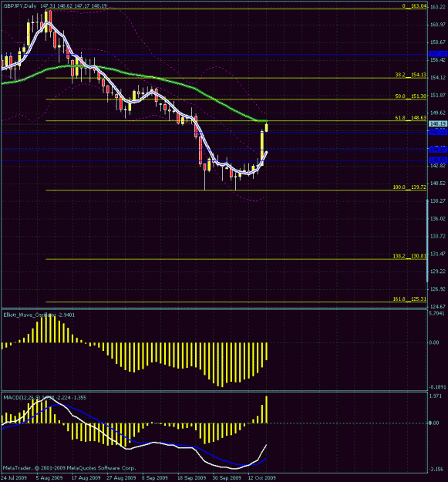This screenshot has height=482, width=448.
Task: Click the 163.22 price scale value
Action: point(438,7)
